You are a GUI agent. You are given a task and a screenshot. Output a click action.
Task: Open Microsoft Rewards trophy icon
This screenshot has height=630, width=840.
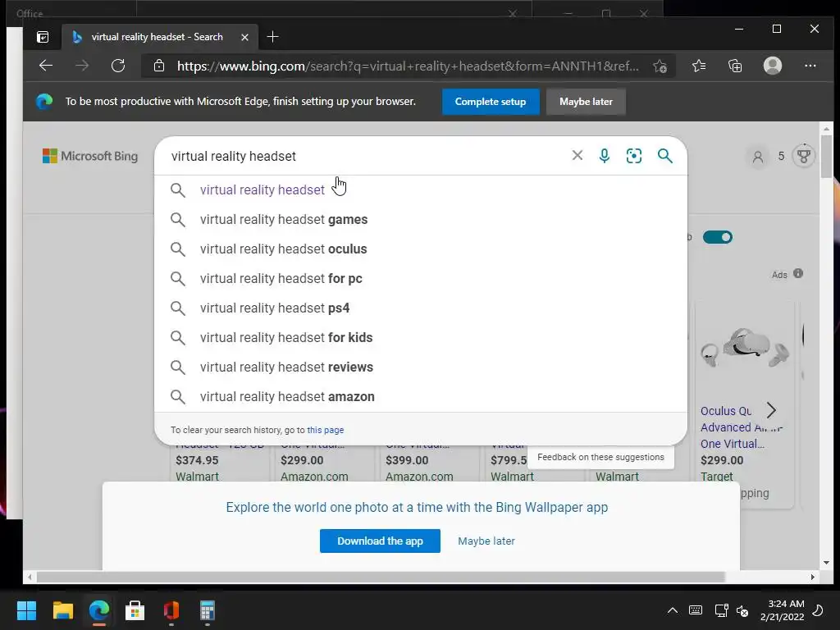coord(804,156)
